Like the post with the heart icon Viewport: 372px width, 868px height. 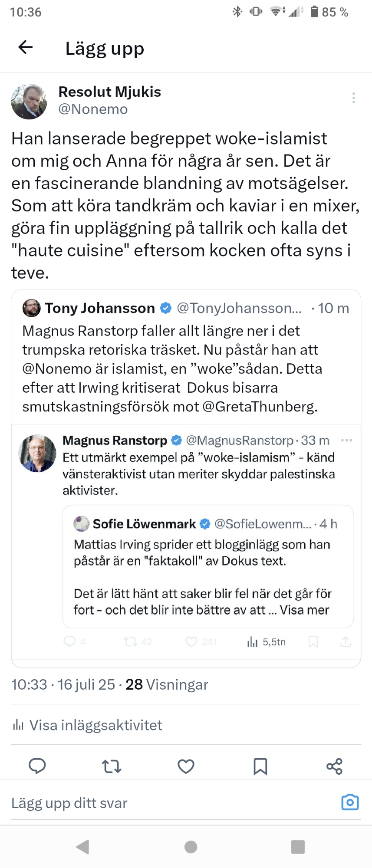[x=186, y=766]
